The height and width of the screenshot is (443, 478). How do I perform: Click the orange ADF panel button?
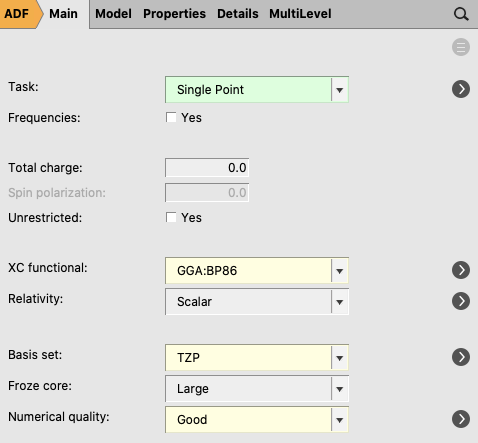point(20,14)
